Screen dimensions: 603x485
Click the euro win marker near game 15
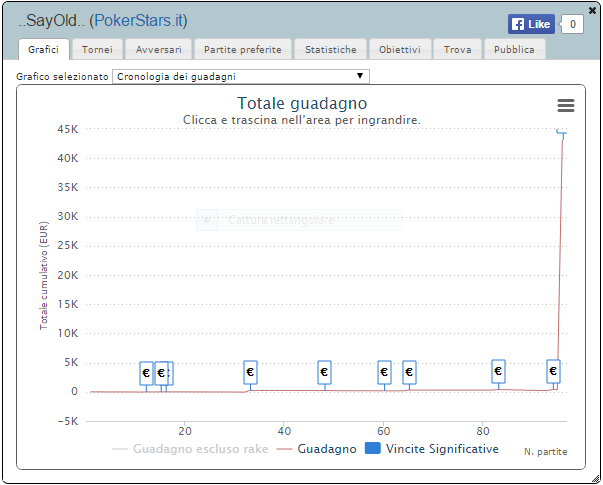[x=161, y=373]
